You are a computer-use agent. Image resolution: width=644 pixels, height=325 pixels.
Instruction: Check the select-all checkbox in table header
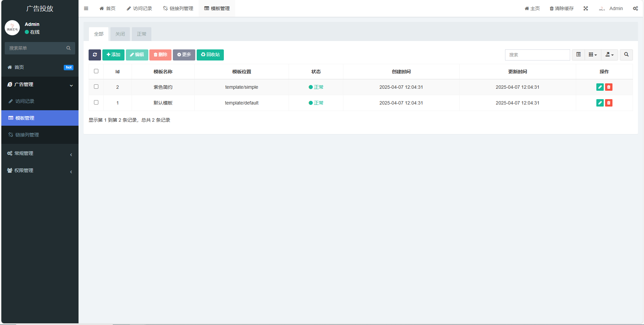[x=96, y=71]
